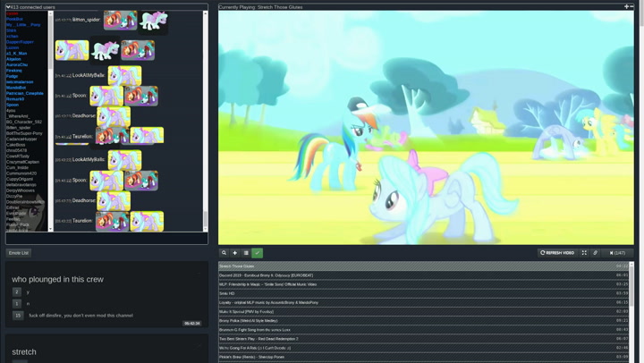Image resolution: width=644 pixels, height=363 pixels.
Task: Select 'Loyalty - original MLP music' playlist entry
Action: click(423, 302)
